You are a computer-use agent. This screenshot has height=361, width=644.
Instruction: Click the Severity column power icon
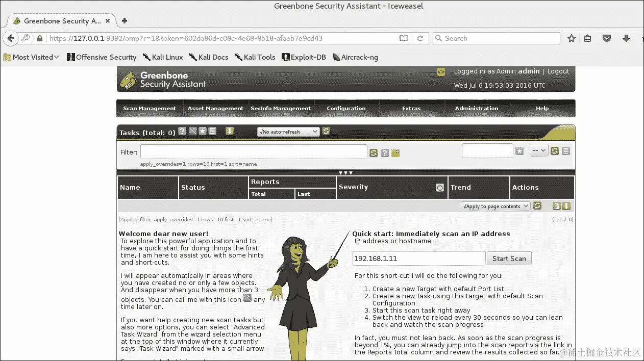pos(440,188)
